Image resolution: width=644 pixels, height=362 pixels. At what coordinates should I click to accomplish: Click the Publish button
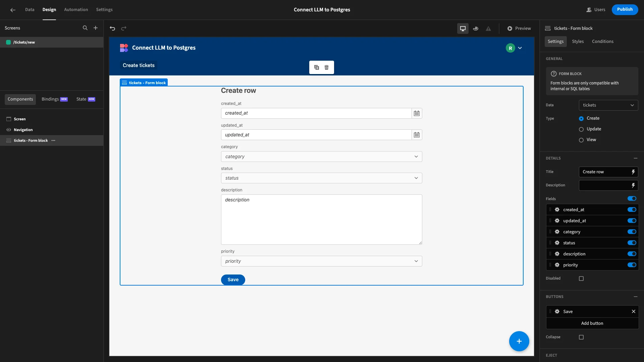point(625,9)
